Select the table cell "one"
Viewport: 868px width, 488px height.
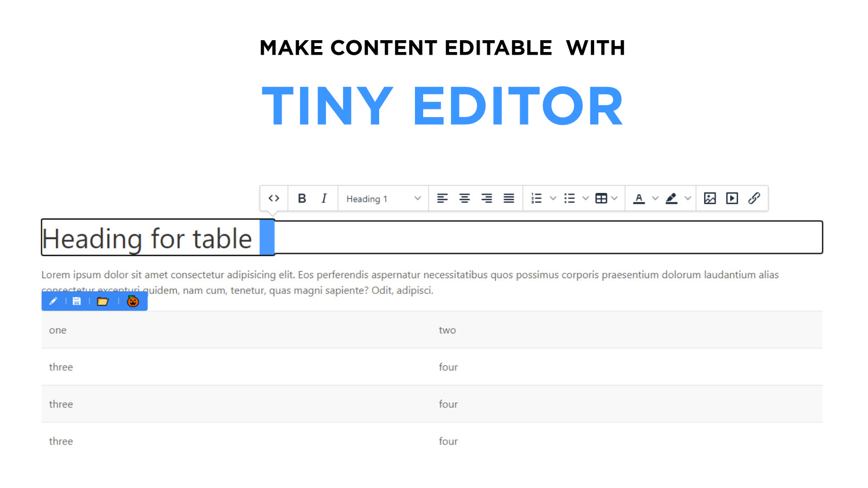click(x=58, y=330)
